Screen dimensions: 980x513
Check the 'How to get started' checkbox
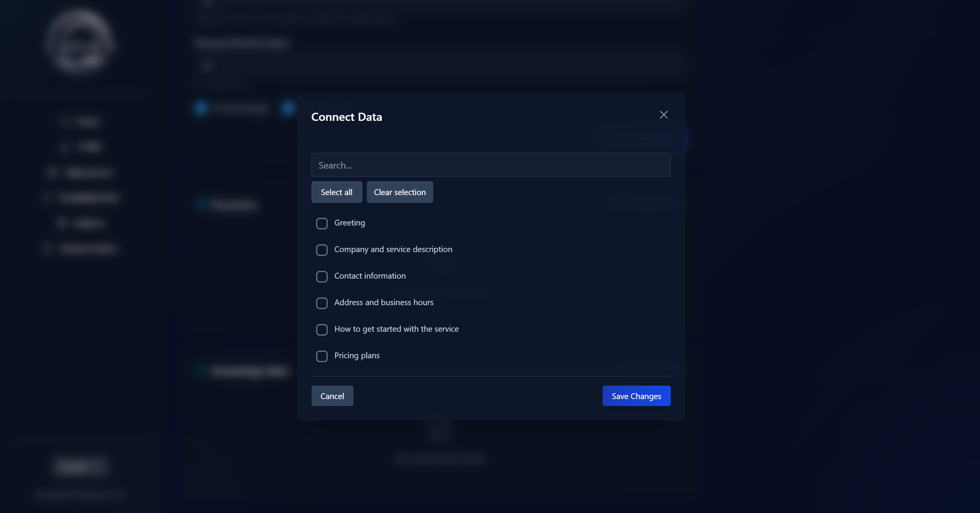tap(322, 330)
